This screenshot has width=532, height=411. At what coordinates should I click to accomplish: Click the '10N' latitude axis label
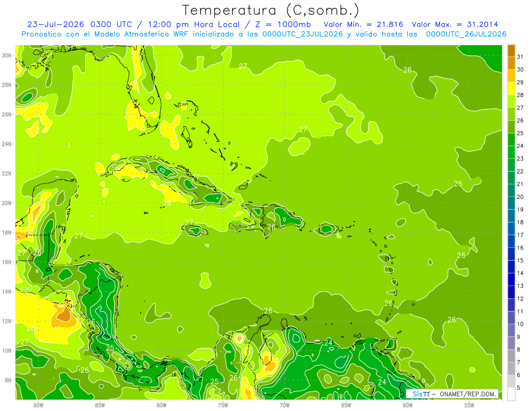[7, 351]
